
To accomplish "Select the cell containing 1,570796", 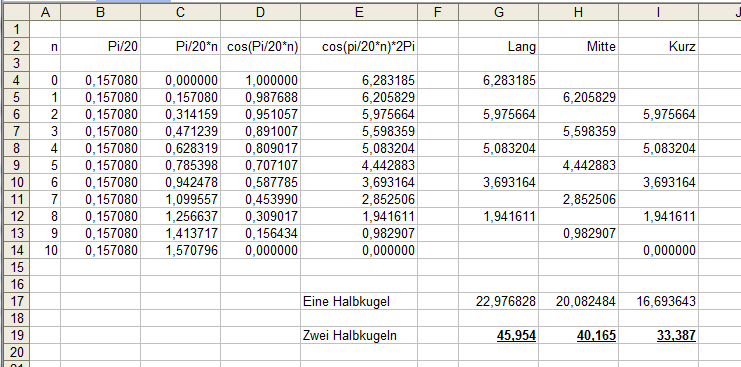I will pyautogui.click(x=181, y=250).
